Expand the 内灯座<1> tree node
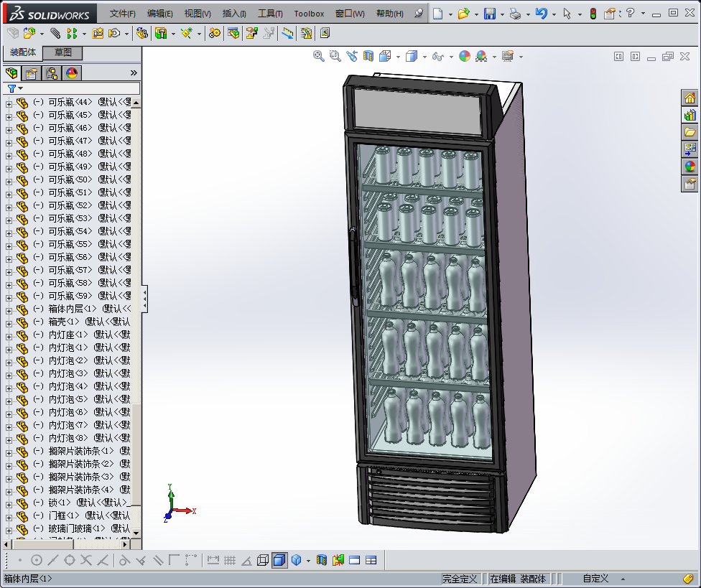Image resolution: width=701 pixels, height=588 pixels. pos(9,337)
